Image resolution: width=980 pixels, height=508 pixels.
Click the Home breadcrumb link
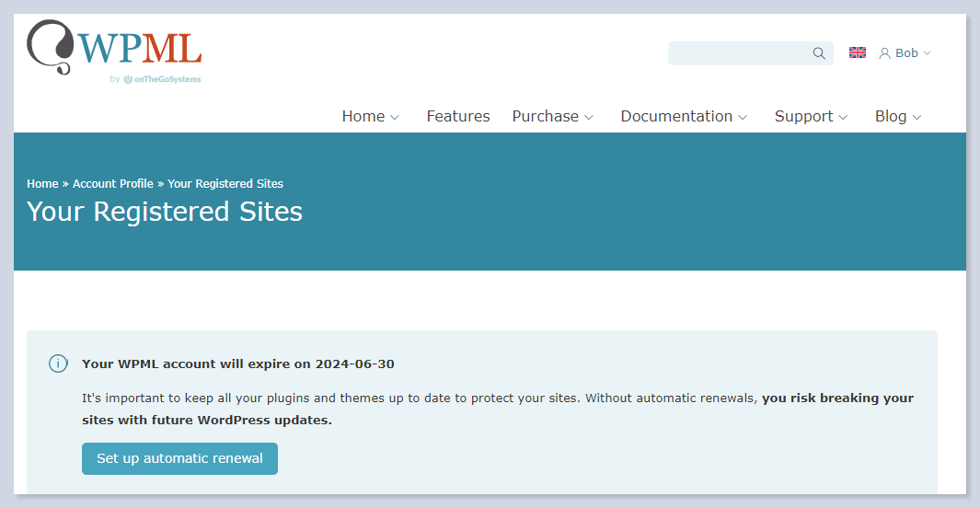click(x=42, y=184)
